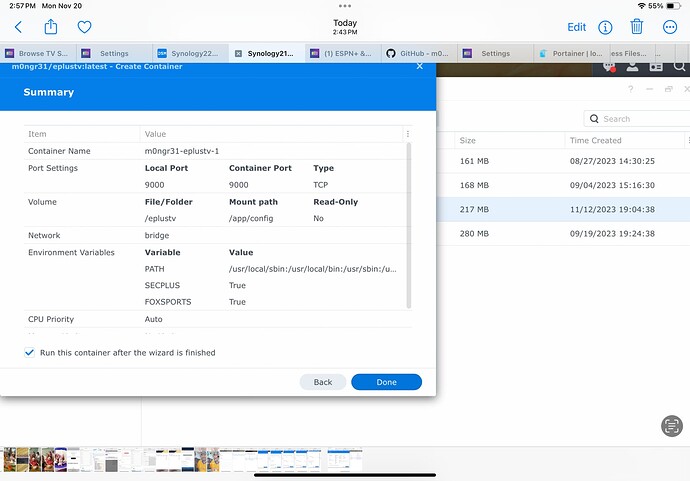Favorite the photo with heart icon
The width and height of the screenshot is (690, 481).
pyautogui.click(x=84, y=27)
